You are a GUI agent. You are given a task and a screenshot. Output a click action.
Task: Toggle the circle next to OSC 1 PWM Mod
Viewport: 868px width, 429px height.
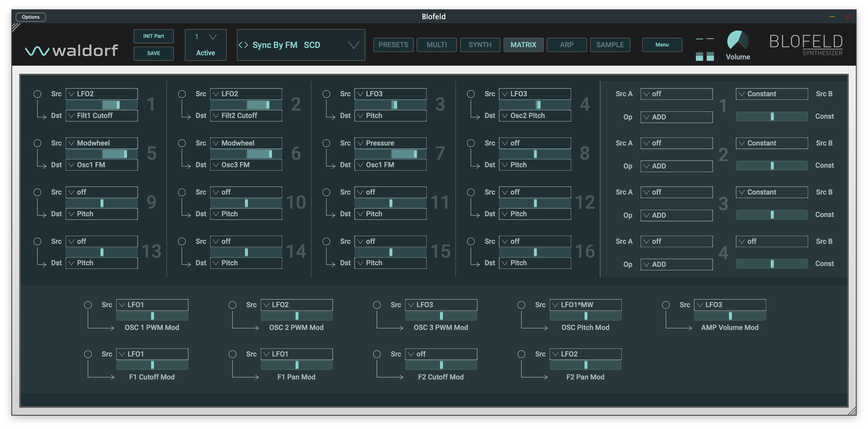88,305
